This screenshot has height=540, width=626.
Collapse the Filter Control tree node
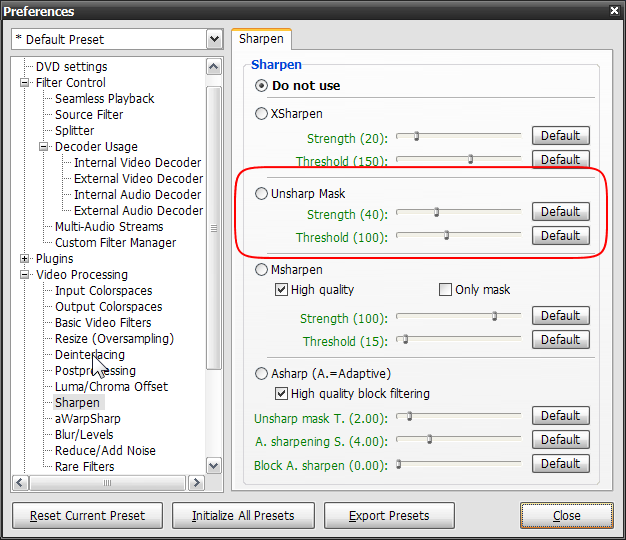tap(24, 83)
